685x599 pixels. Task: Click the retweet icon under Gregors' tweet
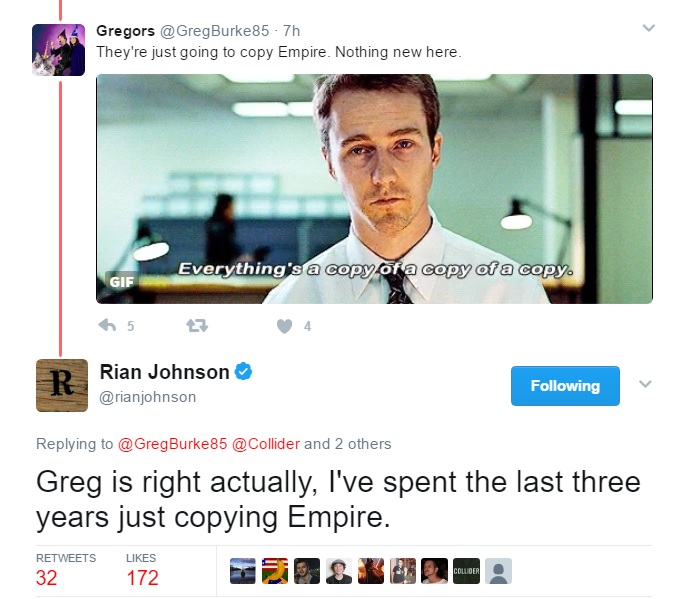click(x=197, y=325)
